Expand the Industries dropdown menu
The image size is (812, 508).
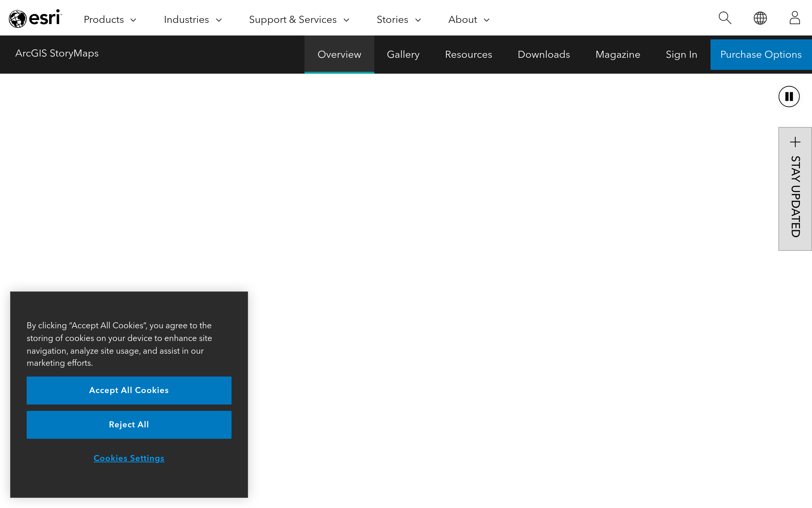point(193,19)
